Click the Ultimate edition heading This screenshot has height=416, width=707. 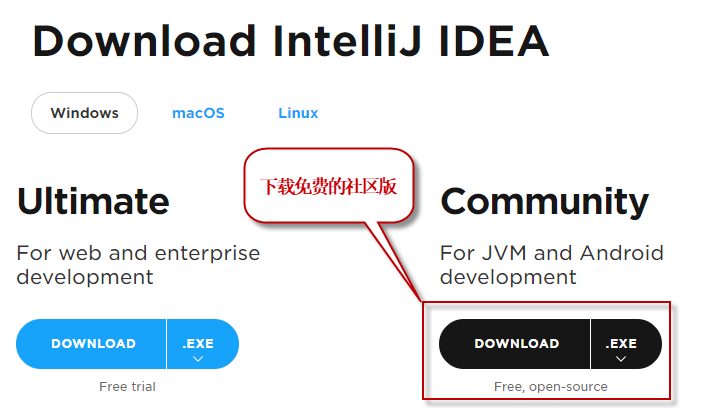(93, 201)
